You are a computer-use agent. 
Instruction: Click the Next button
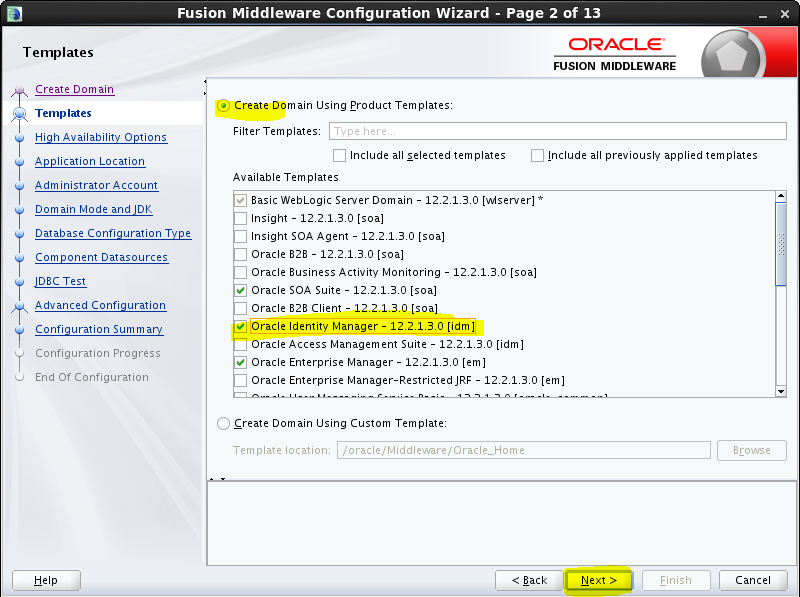(597, 580)
